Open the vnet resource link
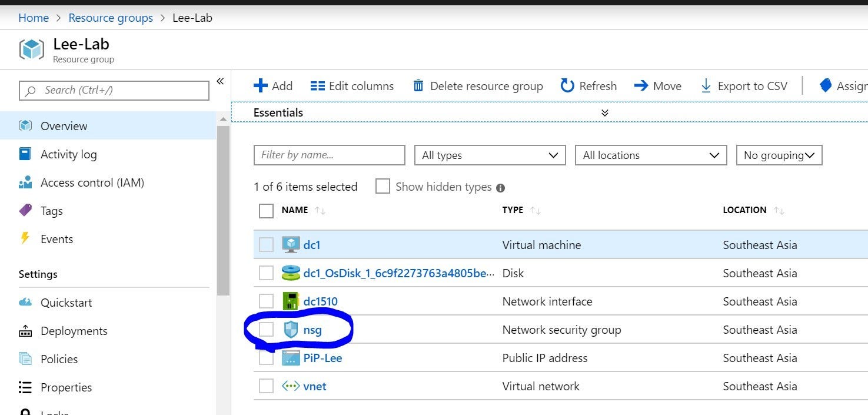868x415 pixels. pyautogui.click(x=315, y=386)
